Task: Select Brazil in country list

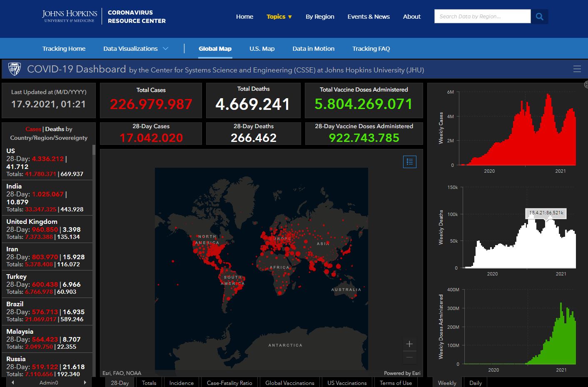Action: click(47, 311)
